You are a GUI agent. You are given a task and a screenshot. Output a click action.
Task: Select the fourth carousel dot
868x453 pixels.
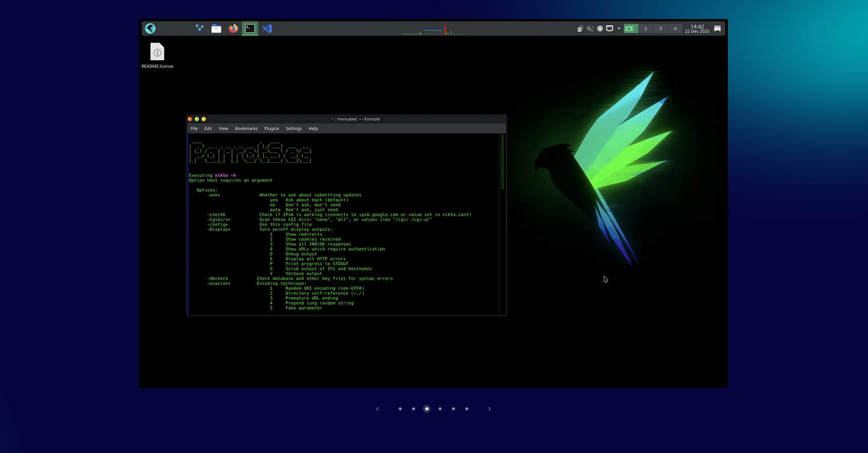tap(440, 409)
